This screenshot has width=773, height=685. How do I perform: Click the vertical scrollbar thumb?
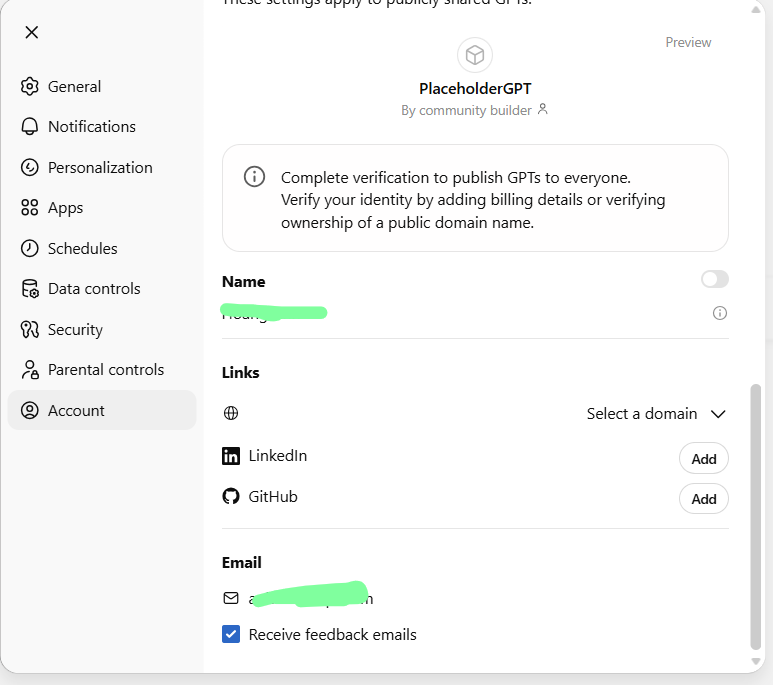(x=756, y=515)
